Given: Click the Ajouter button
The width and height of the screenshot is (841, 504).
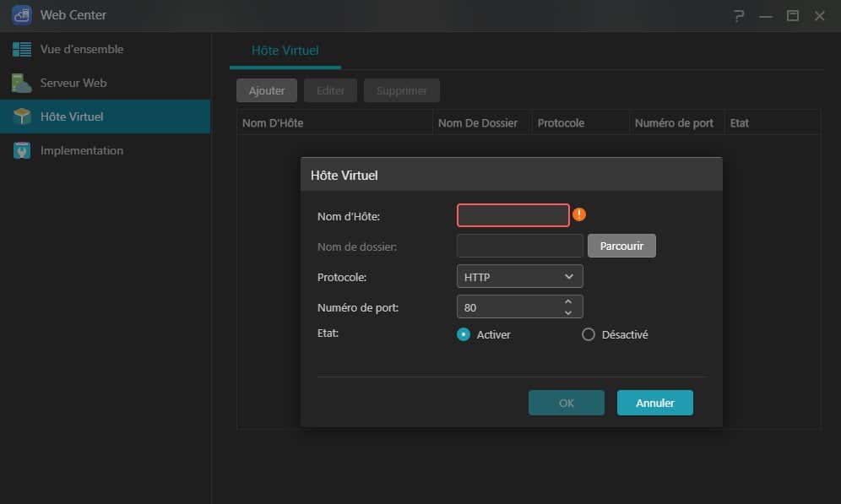Looking at the screenshot, I should pyautogui.click(x=267, y=90).
